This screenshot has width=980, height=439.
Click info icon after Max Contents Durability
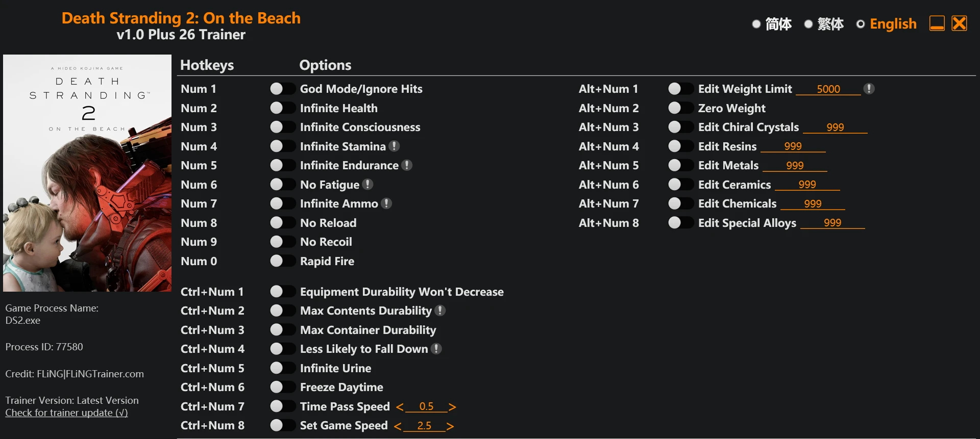tap(440, 311)
